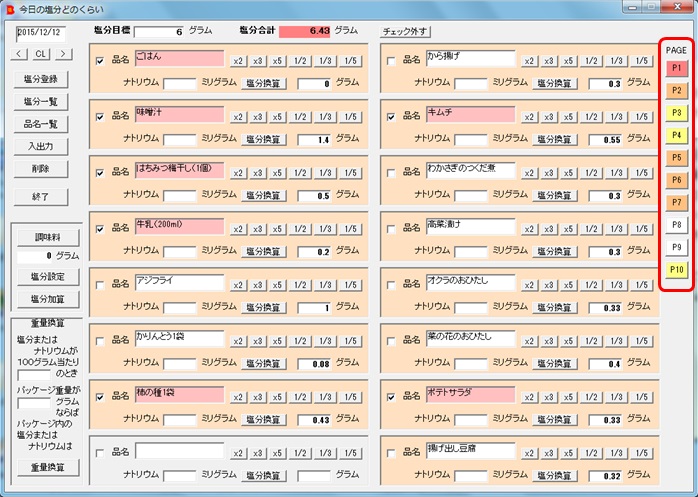Click x5 multiplier for 牛乳(200ml)
This screenshot has height=497, width=698.
pyautogui.click(x=277, y=229)
